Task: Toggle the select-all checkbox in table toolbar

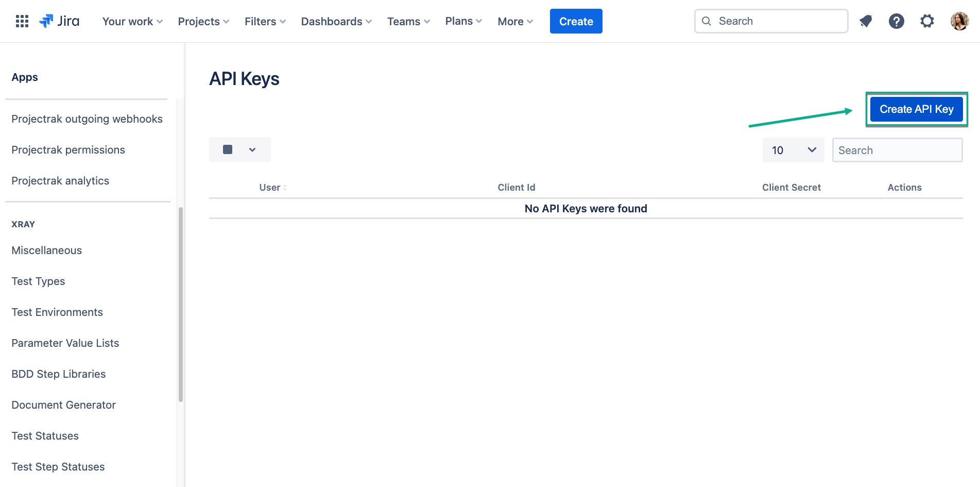Action: [x=228, y=149]
